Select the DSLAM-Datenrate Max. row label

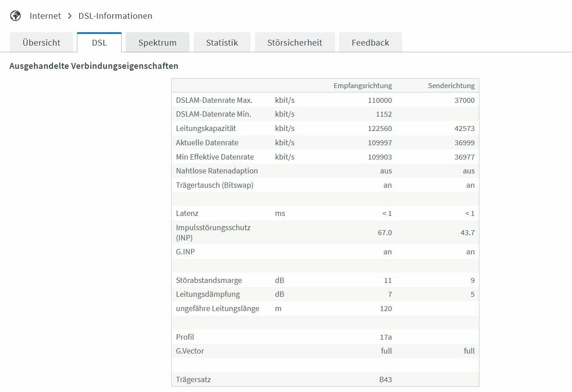[x=214, y=100]
